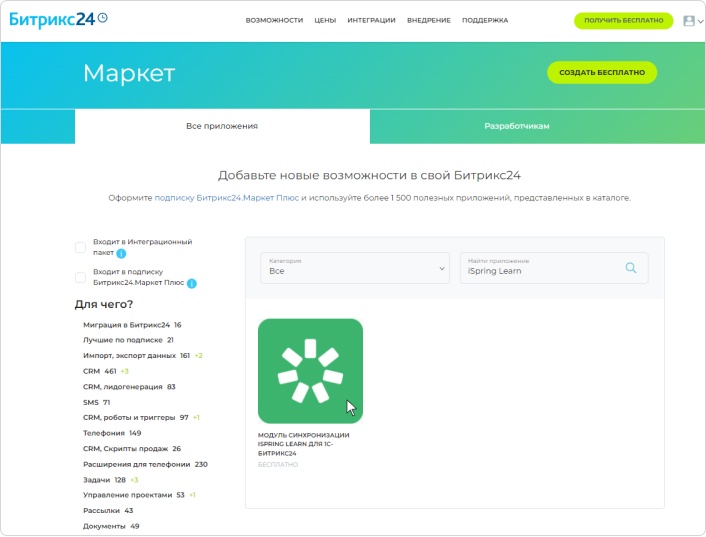Image resolution: width=706 pixels, height=537 pixels.
Task: Open the Цены menu item
Action: pos(325,20)
